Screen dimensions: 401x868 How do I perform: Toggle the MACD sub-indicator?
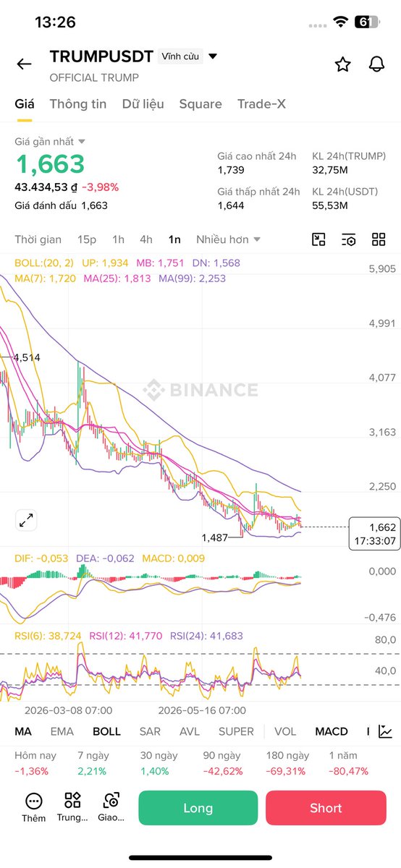tap(332, 731)
